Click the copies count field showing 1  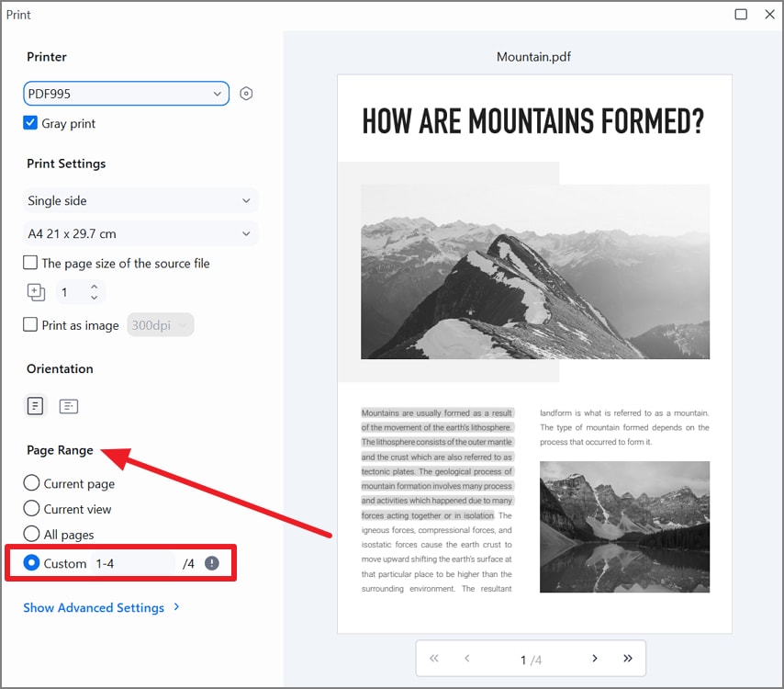tap(72, 293)
